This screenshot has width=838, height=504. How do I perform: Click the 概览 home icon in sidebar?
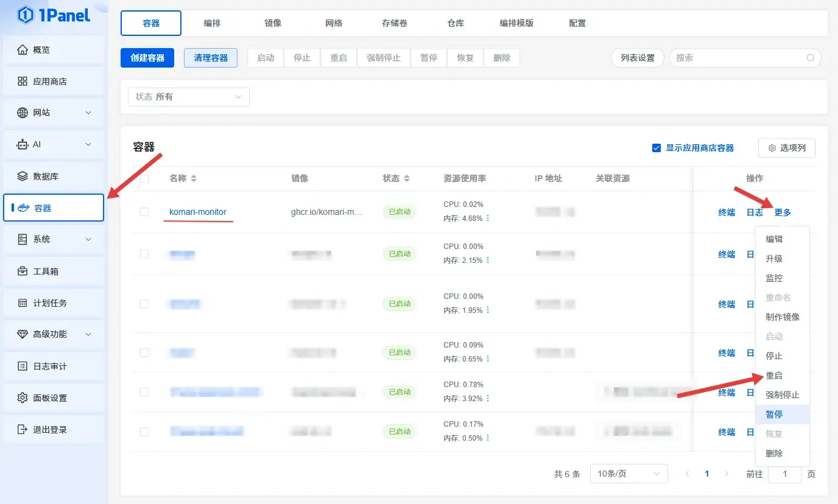point(23,50)
